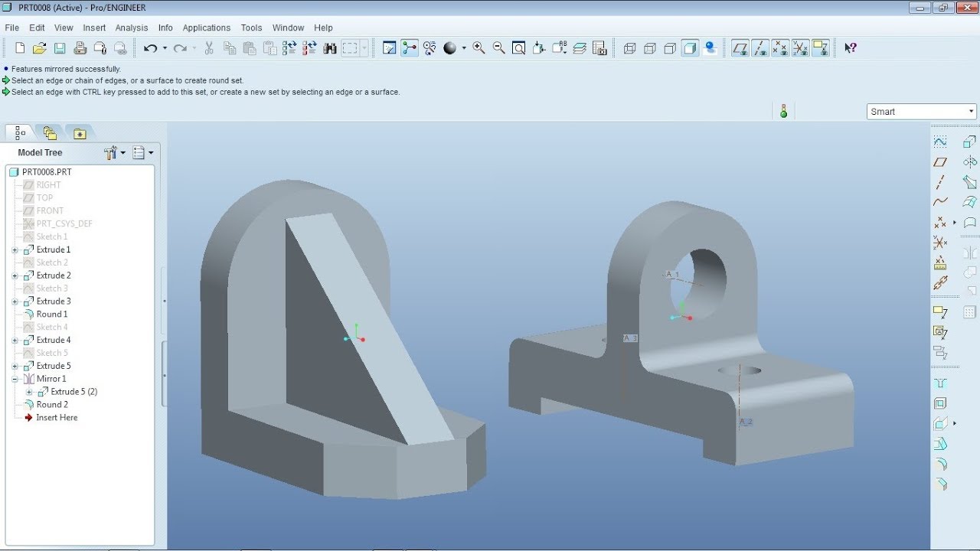This screenshot has height=551, width=980.
Task: Select the Datum Axis tool
Action: [940, 182]
